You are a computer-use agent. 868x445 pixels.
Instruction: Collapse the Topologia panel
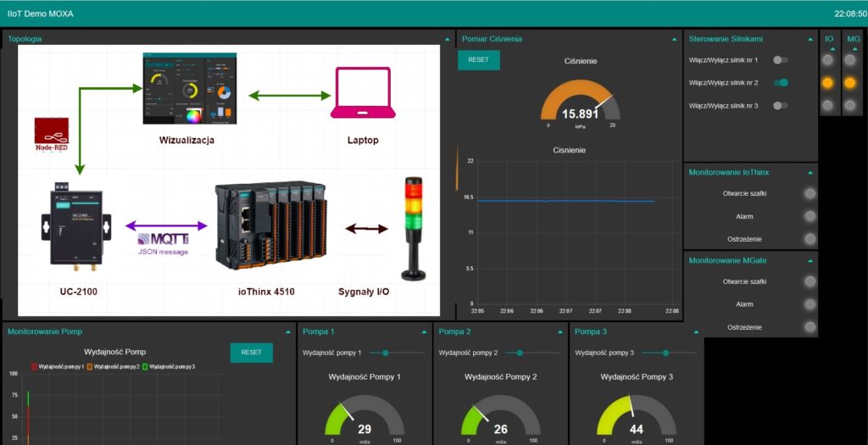[447, 39]
